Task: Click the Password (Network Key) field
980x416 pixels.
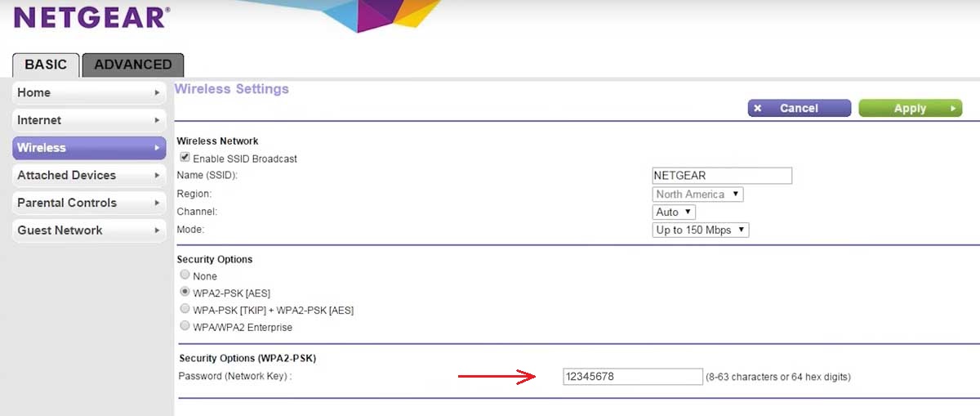Action: click(x=633, y=377)
